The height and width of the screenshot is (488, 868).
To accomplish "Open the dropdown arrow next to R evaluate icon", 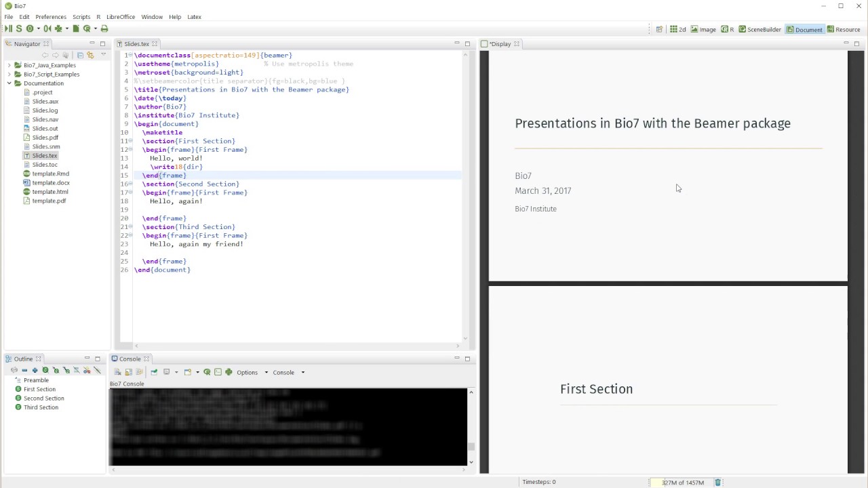I will click(x=96, y=28).
